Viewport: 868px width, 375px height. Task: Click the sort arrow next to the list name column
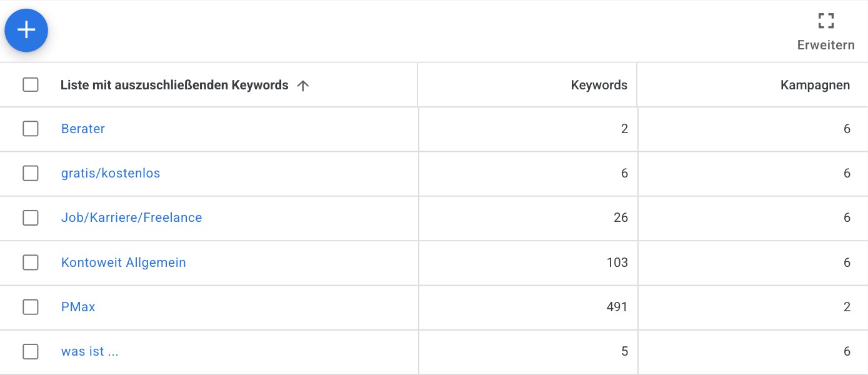tap(303, 85)
